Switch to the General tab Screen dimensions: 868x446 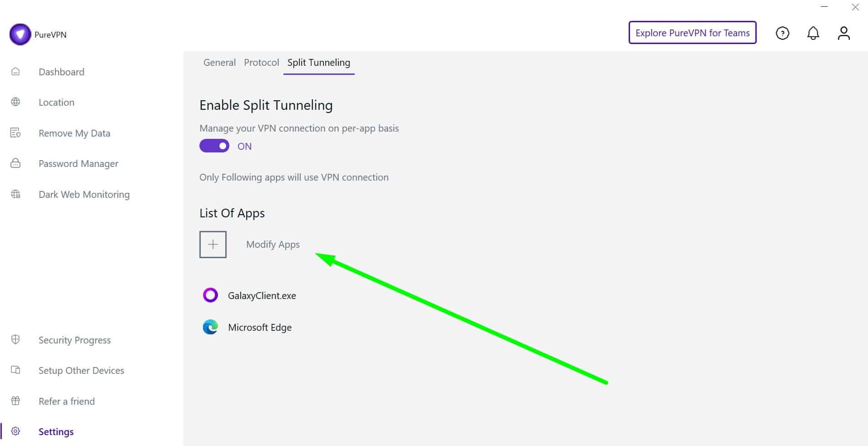coord(219,63)
